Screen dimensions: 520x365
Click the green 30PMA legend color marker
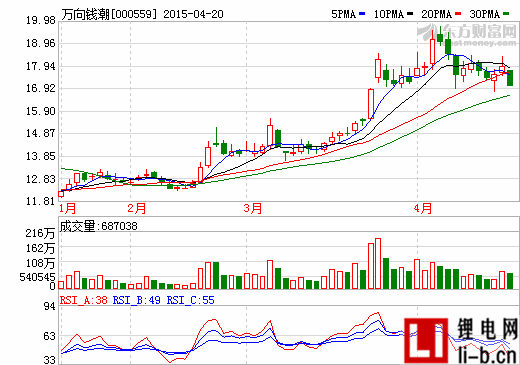pos(506,14)
